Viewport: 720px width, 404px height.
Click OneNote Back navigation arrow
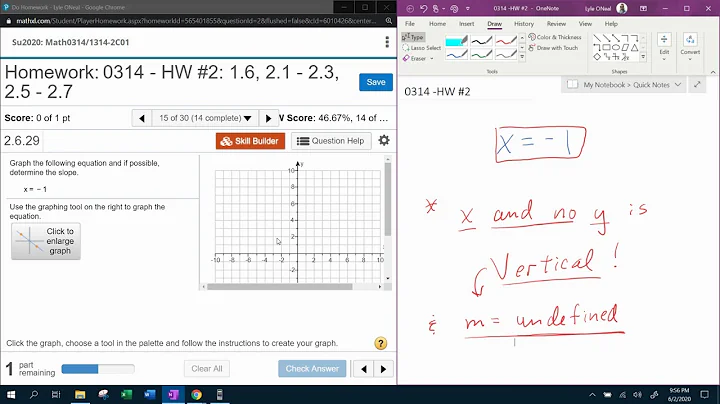pyautogui.click(x=410, y=8)
